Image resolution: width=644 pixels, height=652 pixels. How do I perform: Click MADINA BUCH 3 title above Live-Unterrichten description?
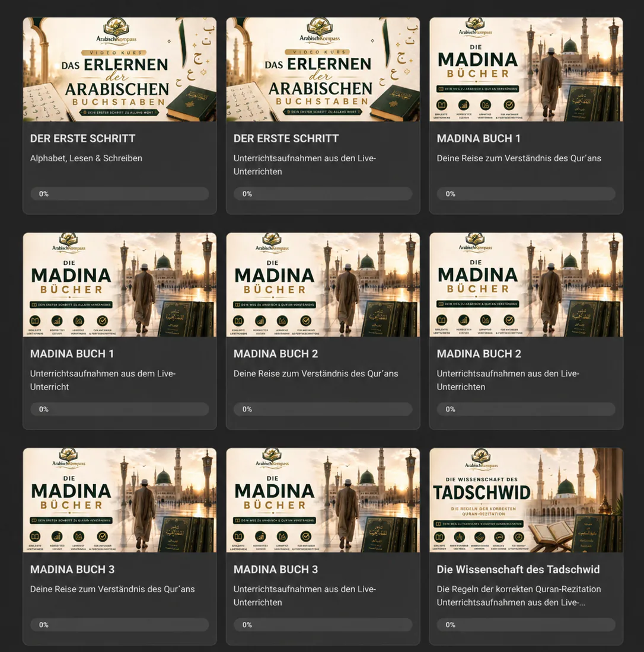pos(276,569)
